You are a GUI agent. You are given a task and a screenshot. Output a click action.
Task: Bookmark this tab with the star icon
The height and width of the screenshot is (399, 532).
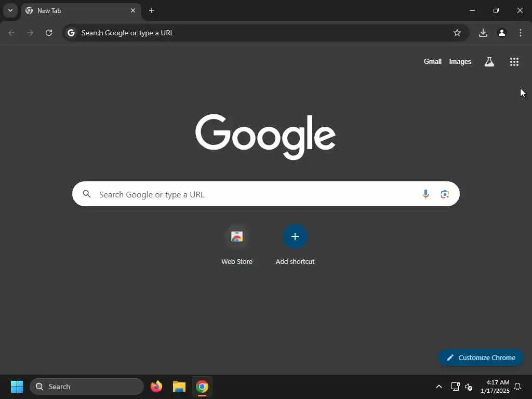coord(457,33)
